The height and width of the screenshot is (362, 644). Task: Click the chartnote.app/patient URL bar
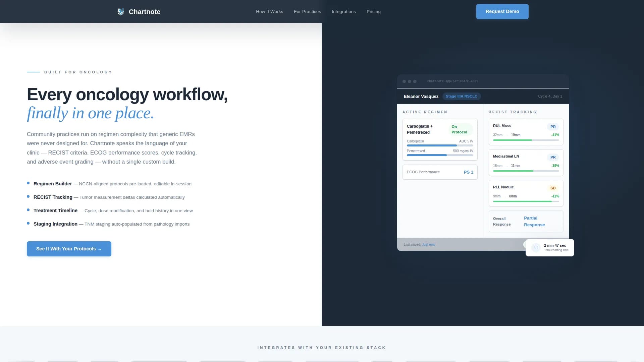pos(452,81)
